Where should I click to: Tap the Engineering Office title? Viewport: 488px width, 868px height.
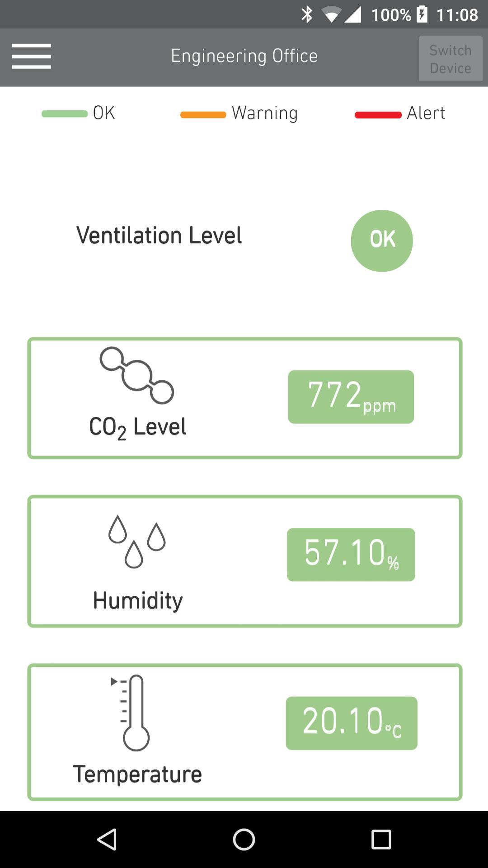[244, 56]
